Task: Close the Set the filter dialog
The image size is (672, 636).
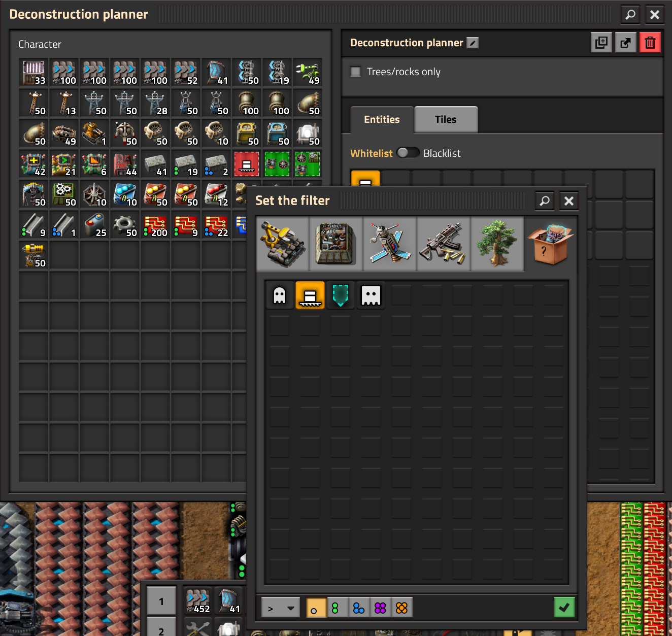Action: [569, 201]
